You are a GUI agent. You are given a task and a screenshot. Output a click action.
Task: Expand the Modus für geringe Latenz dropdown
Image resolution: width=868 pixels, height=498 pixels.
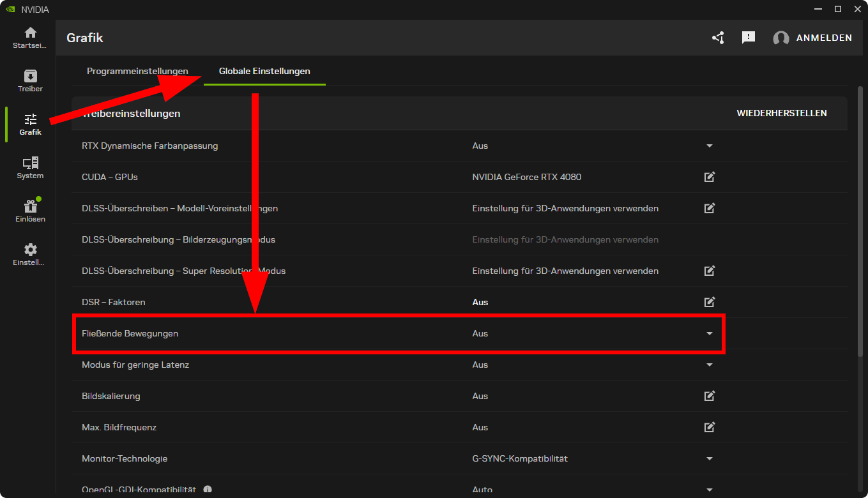point(709,365)
